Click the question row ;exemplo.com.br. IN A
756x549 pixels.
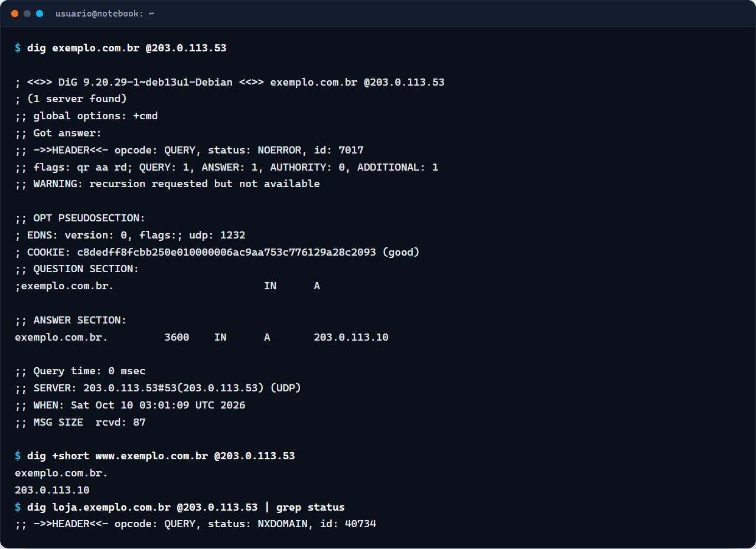(x=167, y=286)
